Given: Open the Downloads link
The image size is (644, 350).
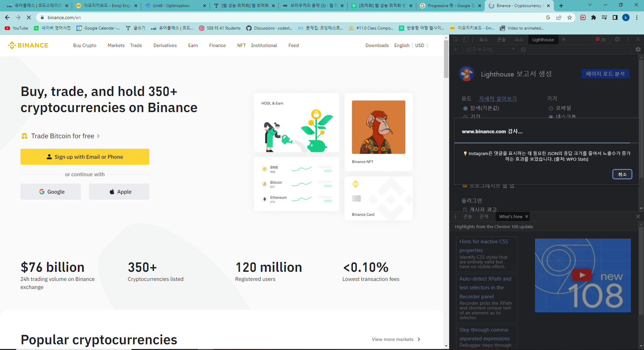Looking at the screenshot, I should (377, 45).
